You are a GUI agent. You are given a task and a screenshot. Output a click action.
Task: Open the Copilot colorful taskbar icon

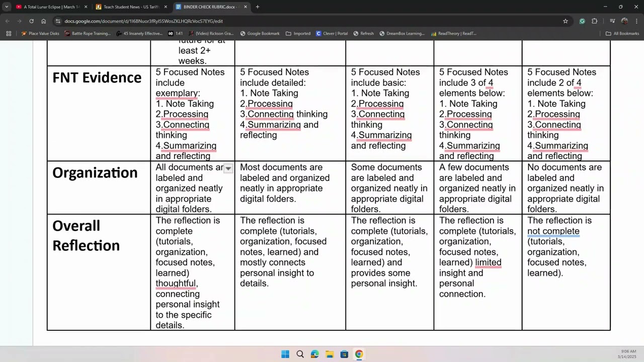(x=315, y=354)
